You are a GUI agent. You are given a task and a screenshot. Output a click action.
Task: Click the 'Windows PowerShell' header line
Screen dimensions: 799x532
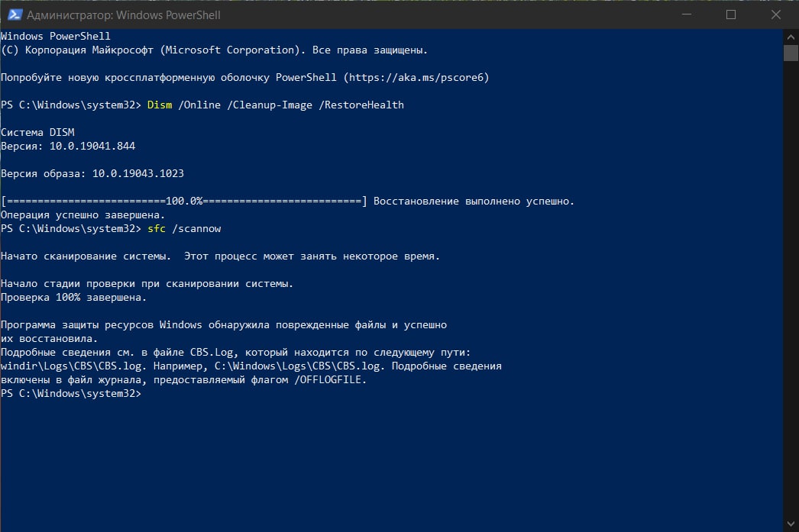tap(56, 36)
